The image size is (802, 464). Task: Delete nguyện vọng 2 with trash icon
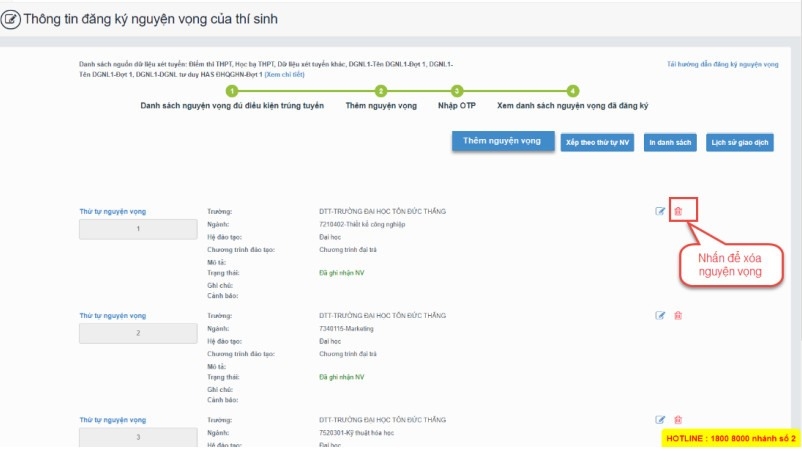pos(678,315)
